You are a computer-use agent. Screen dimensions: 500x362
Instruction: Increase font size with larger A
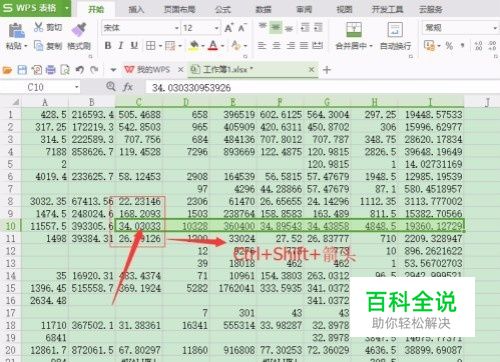(229, 28)
